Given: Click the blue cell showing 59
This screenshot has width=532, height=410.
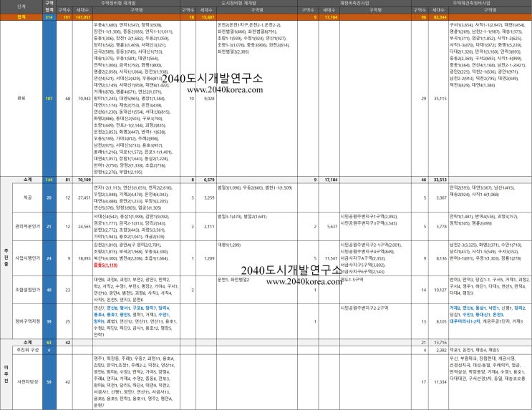Looking at the screenshot, I should click(49, 381).
